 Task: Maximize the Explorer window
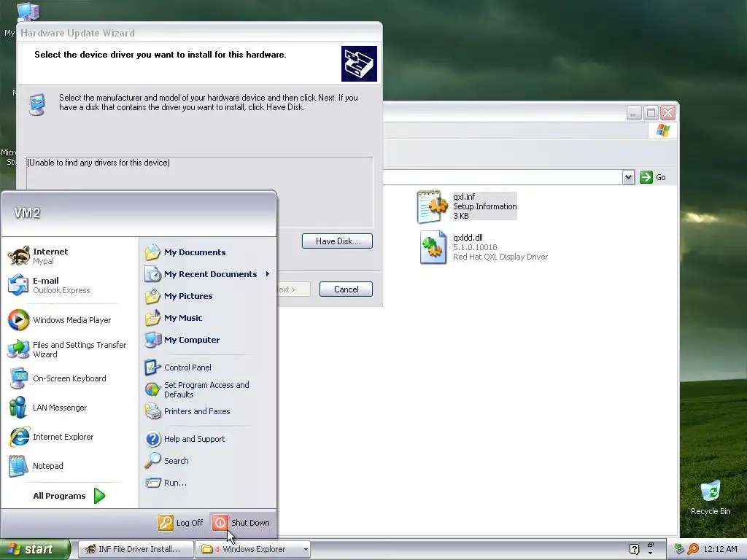tap(651, 113)
